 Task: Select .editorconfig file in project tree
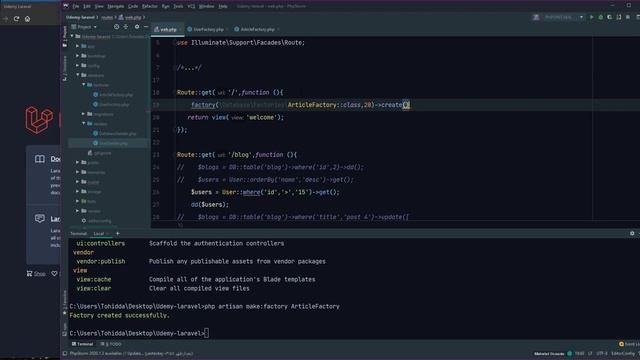tap(97, 220)
